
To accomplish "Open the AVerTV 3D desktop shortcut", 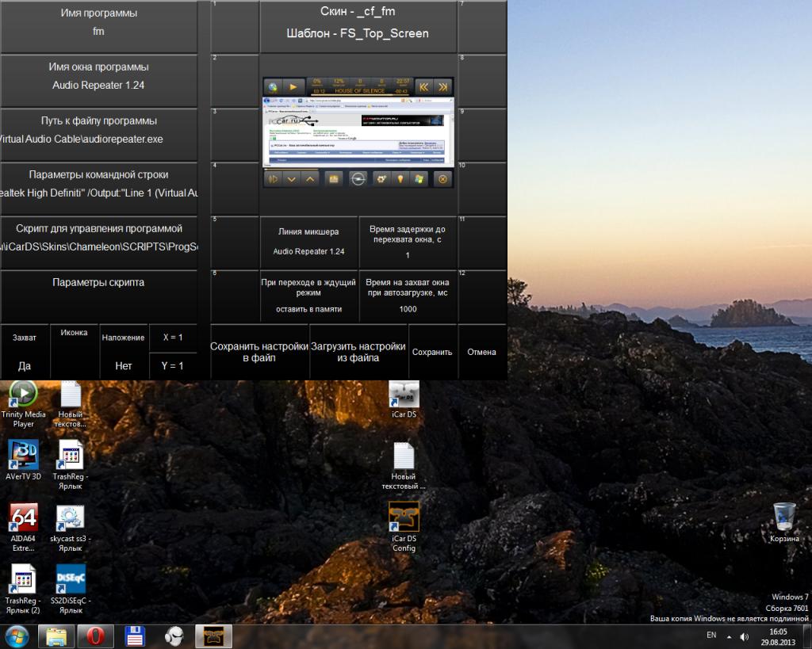I will pos(23,456).
